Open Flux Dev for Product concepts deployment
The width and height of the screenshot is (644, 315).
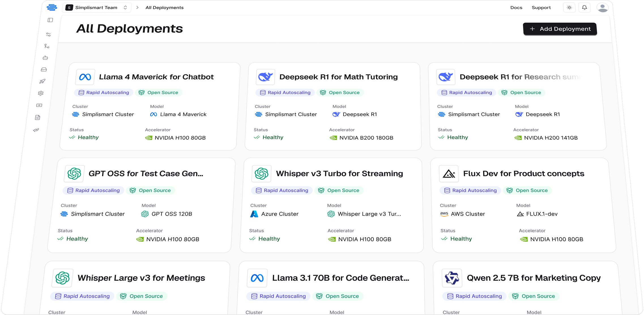(x=524, y=174)
